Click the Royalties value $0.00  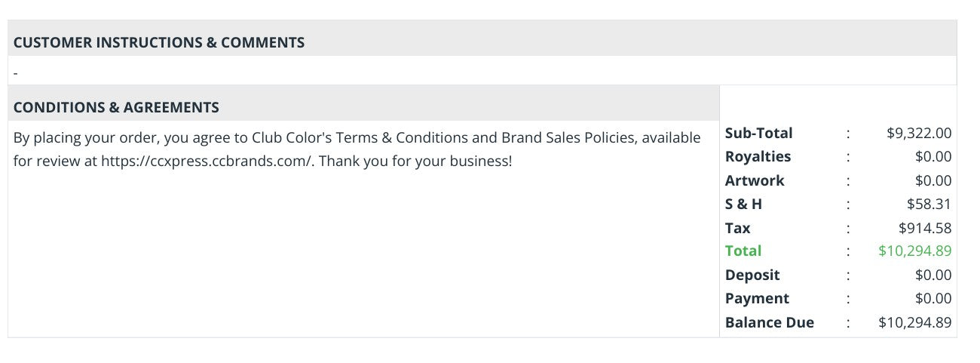[933, 156]
